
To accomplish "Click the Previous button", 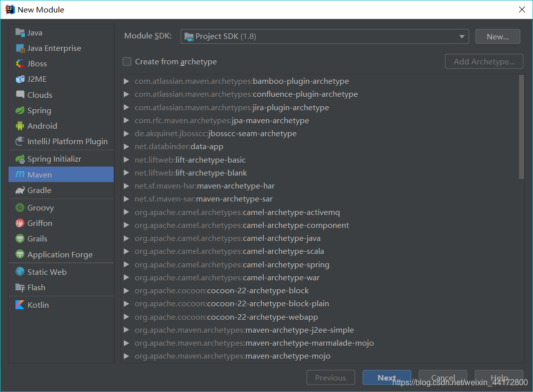I will point(331,378).
